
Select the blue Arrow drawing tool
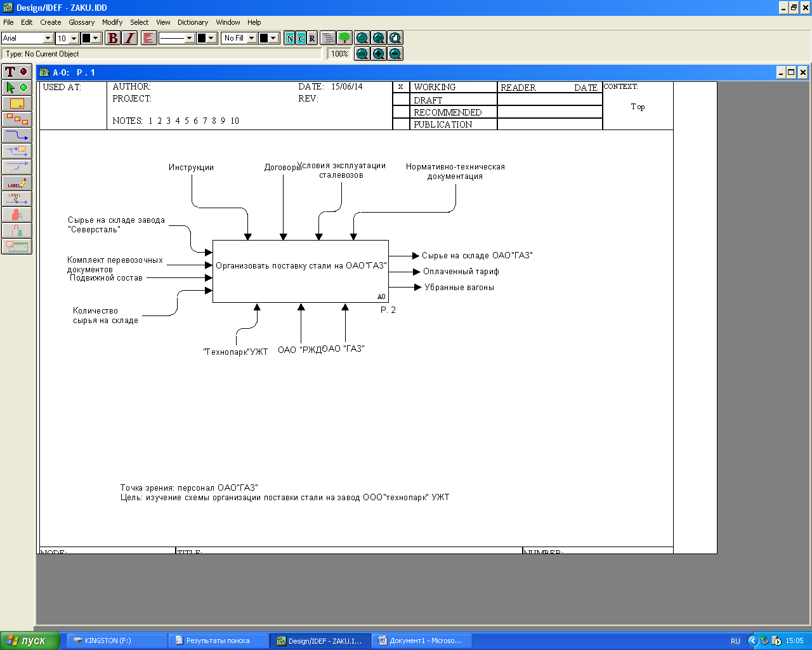tap(16, 135)
